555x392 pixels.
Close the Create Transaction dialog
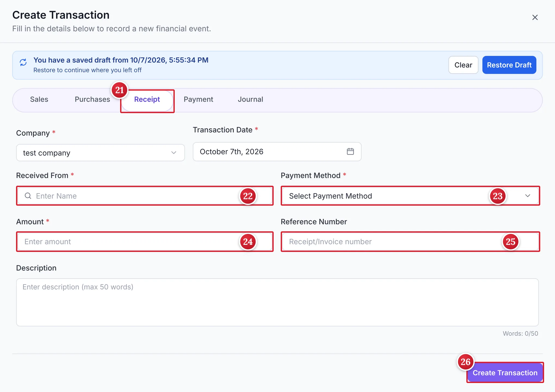[x=535, y=18]
